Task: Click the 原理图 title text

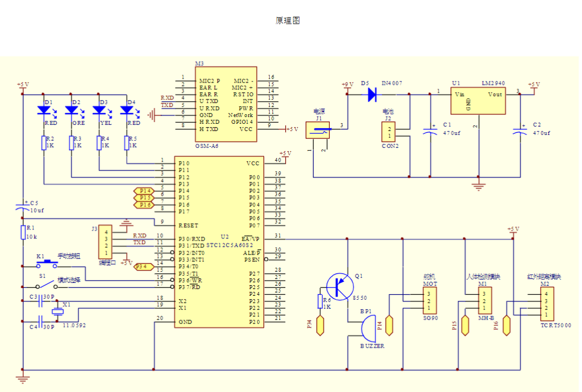Action: pos(288,21)
